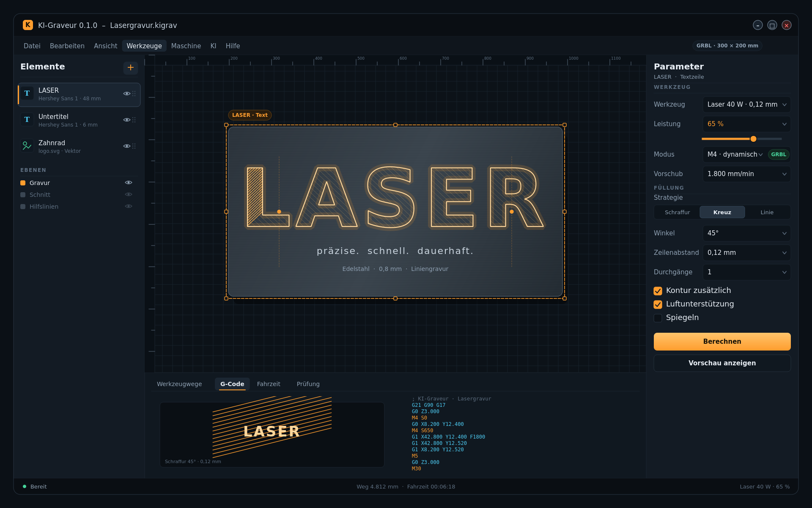Open the Leistung 65 % dropdown
Viewport: 812px width, 508px height.
point(746,124)
